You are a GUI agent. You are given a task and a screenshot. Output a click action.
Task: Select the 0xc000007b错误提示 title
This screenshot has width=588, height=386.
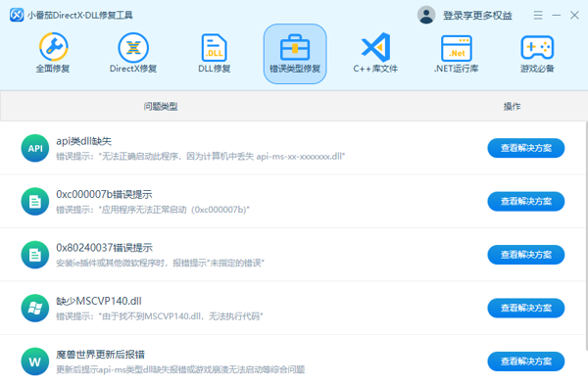coord(104,195)
